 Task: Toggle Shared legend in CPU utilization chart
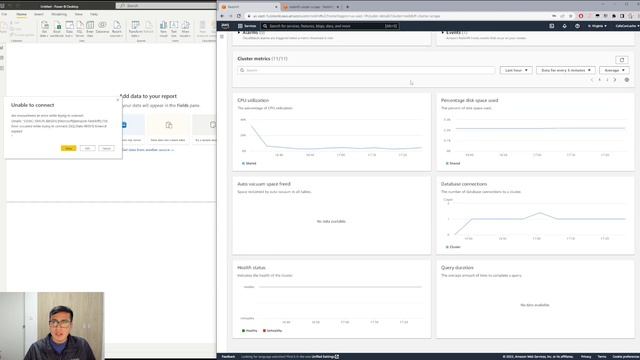pyautogui.click(x=249, y=163)
